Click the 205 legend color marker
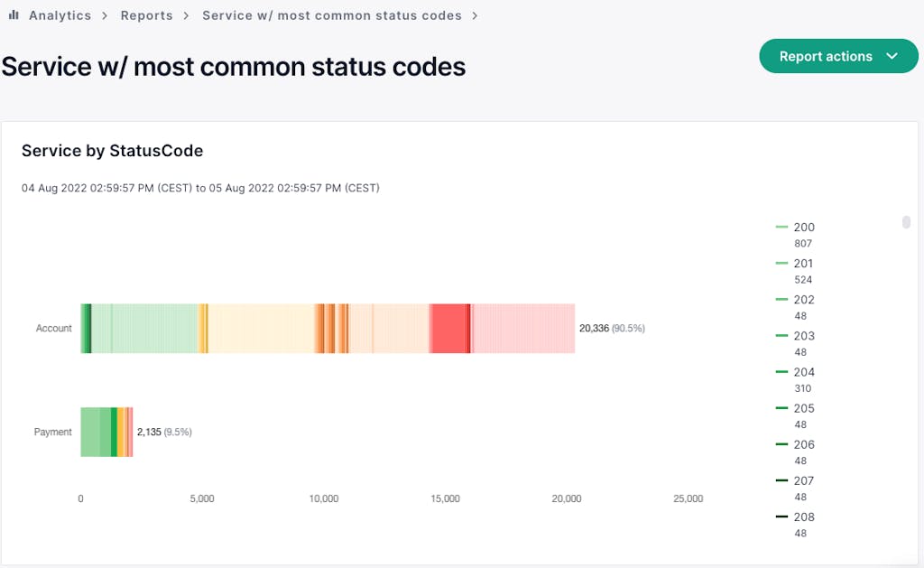This screenshot has height=568, width=924. [781, 408]
